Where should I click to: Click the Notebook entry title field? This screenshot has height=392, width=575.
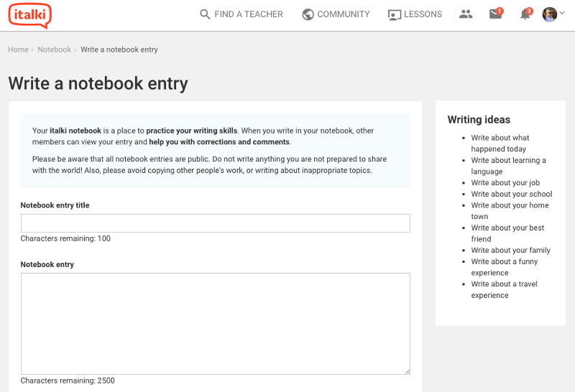(215, 223)
